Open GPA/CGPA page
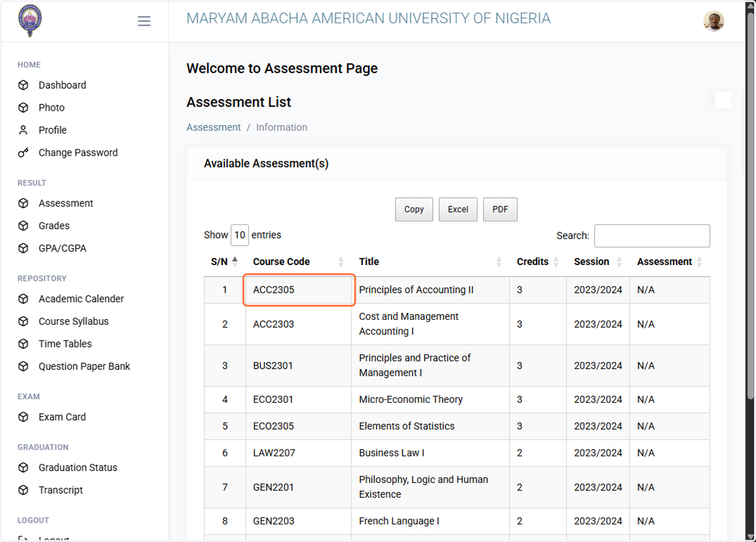Image resolution: width=756 pixels, height=542 pixels. click(x=62, y=249)
